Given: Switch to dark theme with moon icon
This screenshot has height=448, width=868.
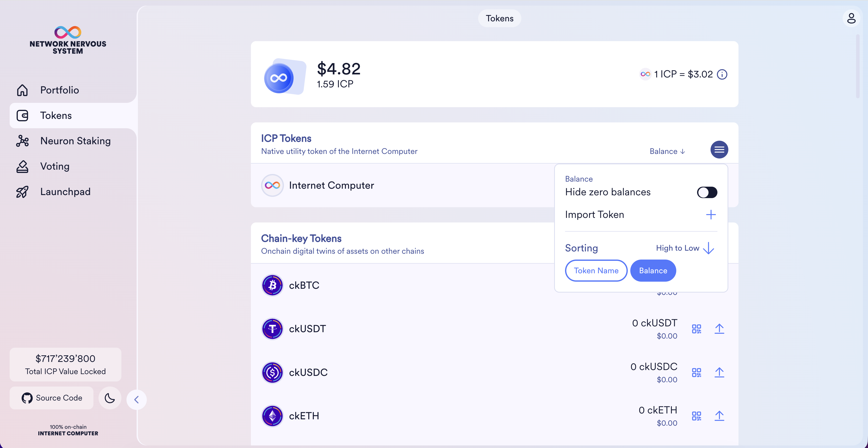Looking at the screenshot, I should tap(109, 398).
